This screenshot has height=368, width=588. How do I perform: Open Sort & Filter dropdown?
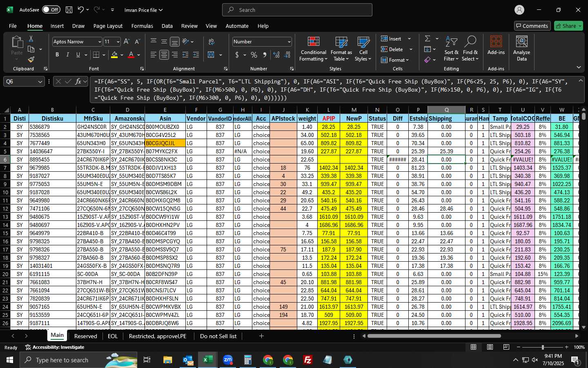451,48
